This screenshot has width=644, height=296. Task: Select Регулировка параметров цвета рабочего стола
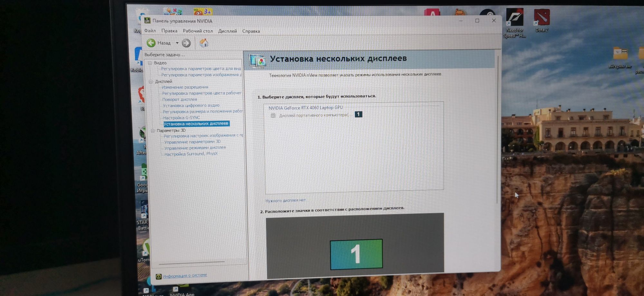point(202,93)
